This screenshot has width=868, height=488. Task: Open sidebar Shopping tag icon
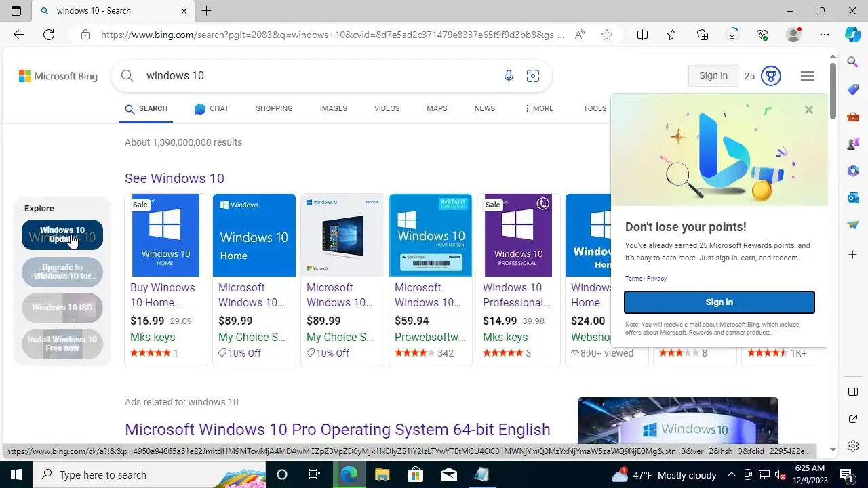click(x=853, y=89)
